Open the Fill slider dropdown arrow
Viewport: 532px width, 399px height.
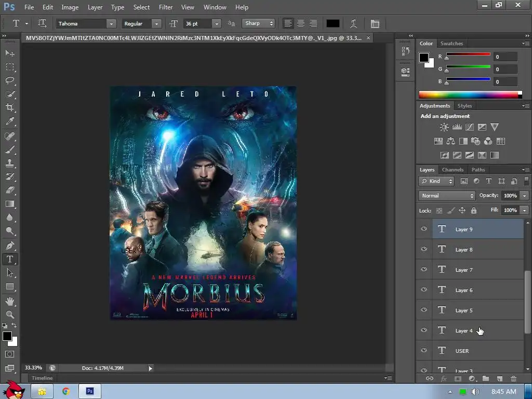click(x=525, y=210)
